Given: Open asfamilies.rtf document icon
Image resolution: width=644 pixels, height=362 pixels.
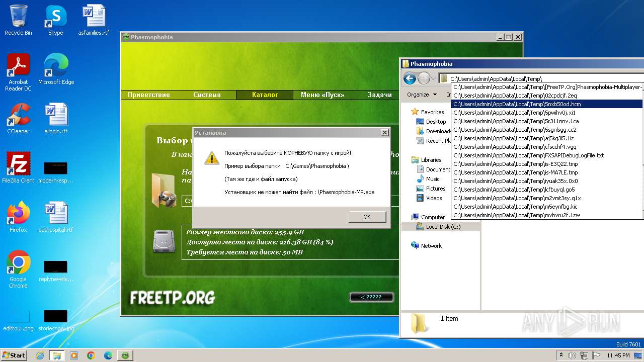Looking at the screenshot, I should tap(94, 20).
